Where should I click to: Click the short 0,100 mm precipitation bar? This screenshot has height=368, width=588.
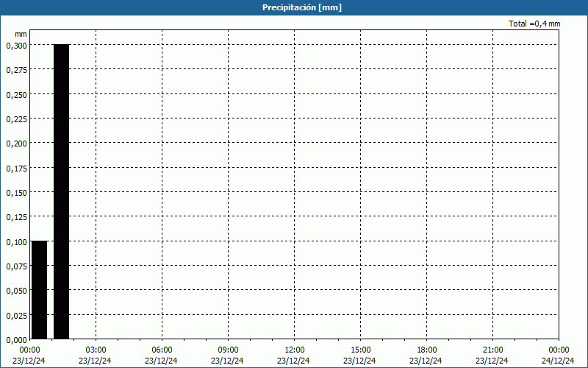pos(39,290)
